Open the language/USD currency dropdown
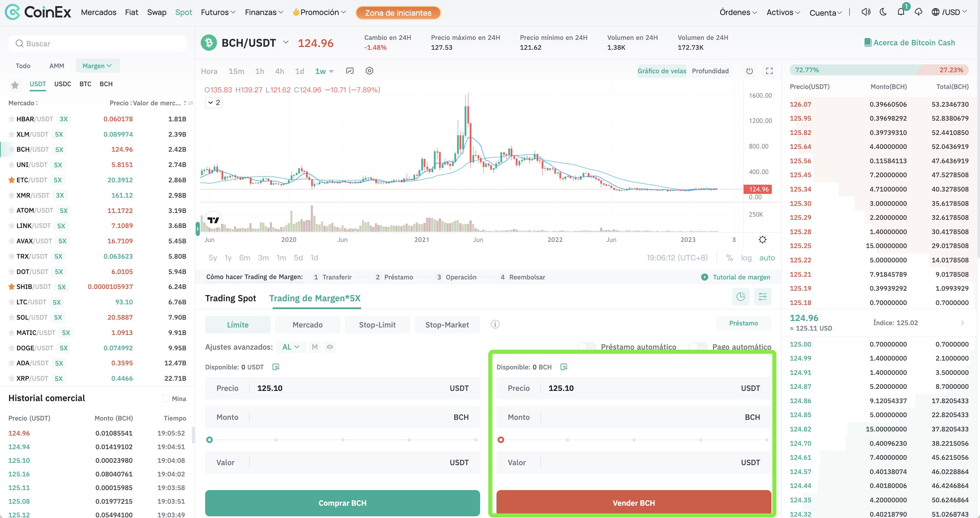 [949, 12]
